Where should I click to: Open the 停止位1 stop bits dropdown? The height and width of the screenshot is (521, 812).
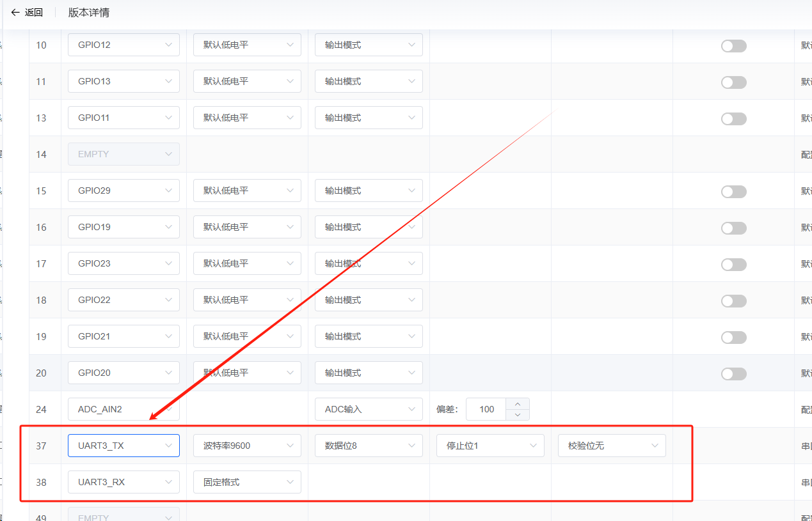[490, 446]
